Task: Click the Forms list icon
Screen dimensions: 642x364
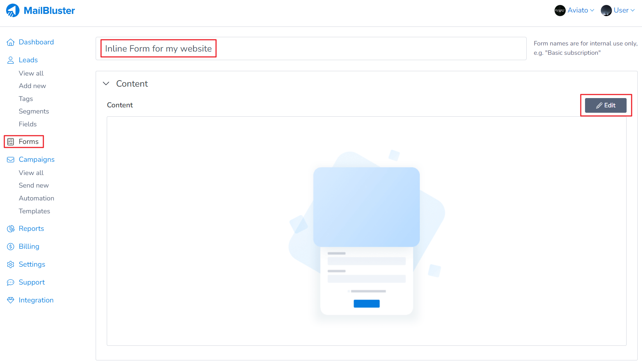Action: pyautogui.click(x=10, y=142)
